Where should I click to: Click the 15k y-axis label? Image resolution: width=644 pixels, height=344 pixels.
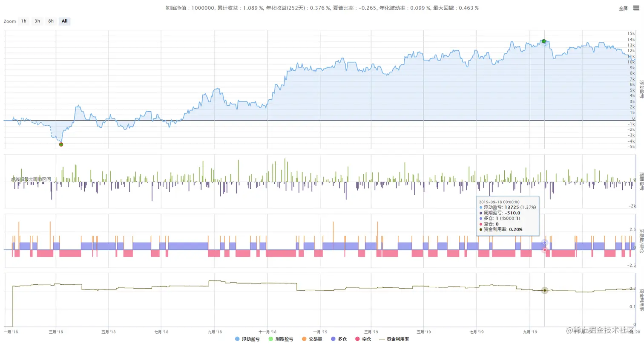tap(631, 34)
